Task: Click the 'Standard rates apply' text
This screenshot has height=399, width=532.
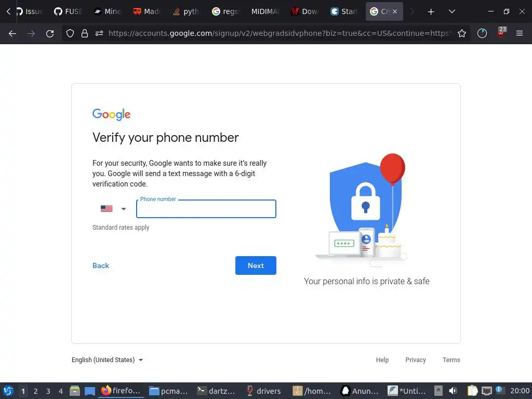Action: click(121, 228)
